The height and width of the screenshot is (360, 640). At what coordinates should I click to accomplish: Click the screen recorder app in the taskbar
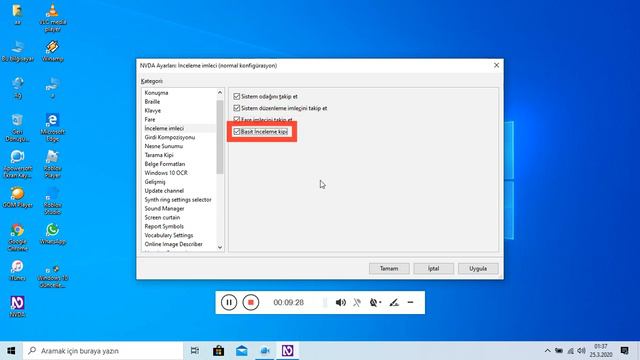[x=264, y=351]
